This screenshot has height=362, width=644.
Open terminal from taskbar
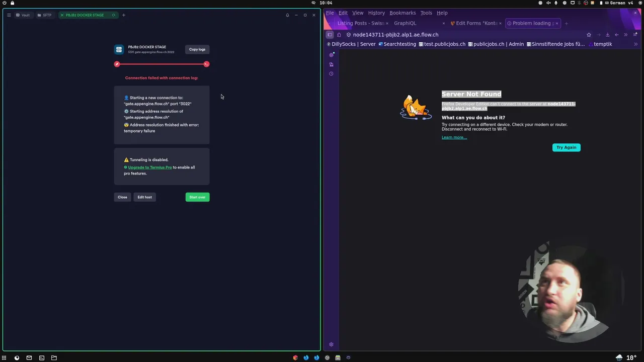point(42,358)
